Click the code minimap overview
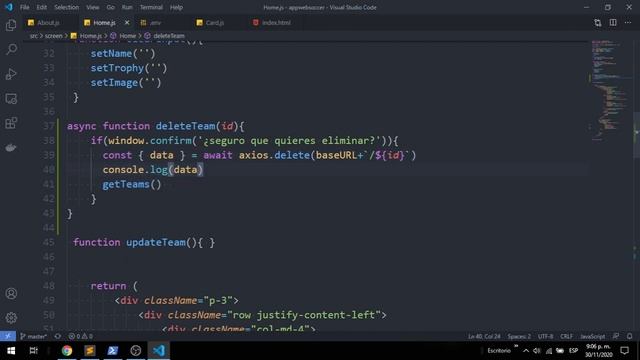The image size is (640, 360). tap(609, 90)
